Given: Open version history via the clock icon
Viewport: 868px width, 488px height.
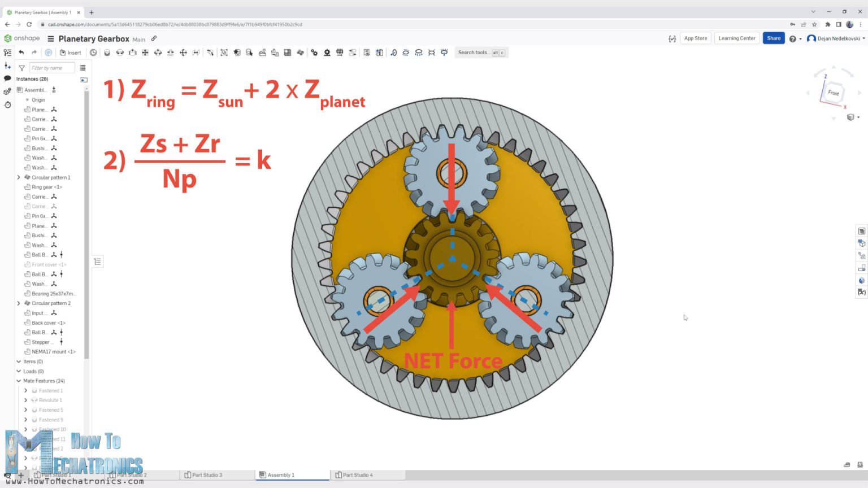Looking at the screenshot, I should click(8, 105).
